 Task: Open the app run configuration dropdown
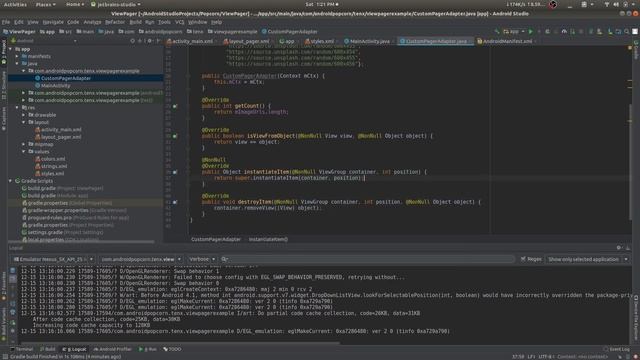[514, 31]
